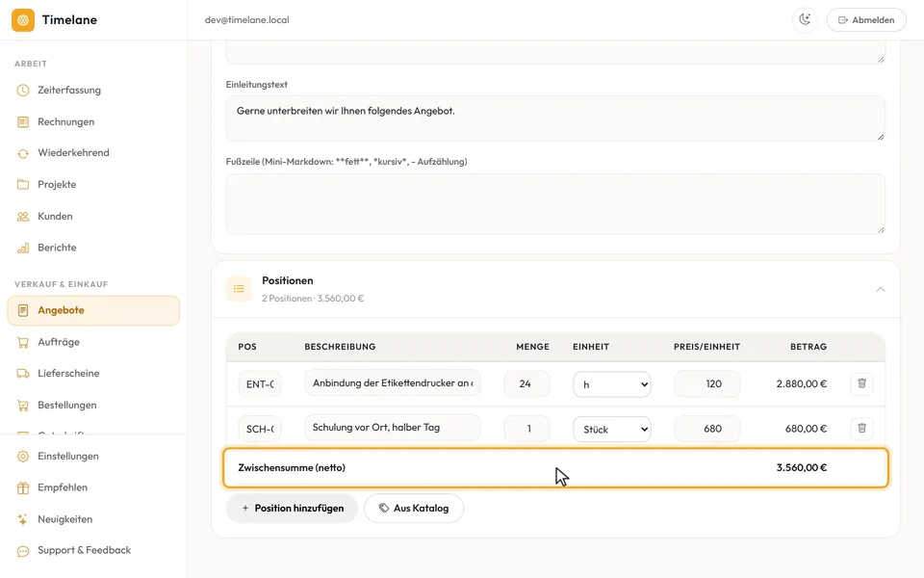
Task: Click the Fußzeile text area
Action: click(555, 204)
